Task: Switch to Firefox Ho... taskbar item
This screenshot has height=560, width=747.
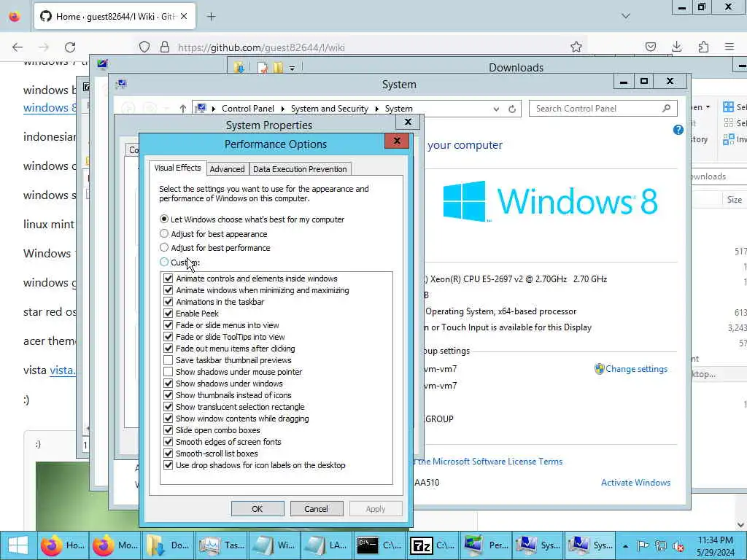Action: coord(63,545)
